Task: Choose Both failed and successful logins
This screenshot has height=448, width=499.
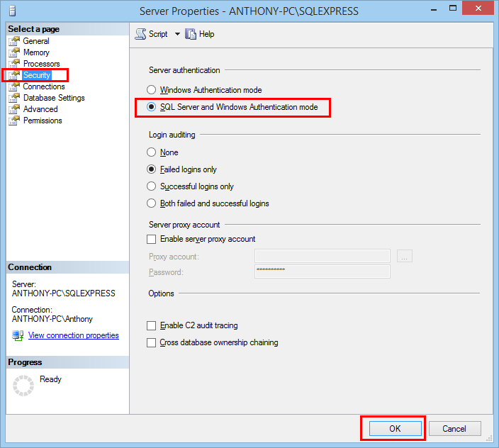Action: tap(151, 203)
